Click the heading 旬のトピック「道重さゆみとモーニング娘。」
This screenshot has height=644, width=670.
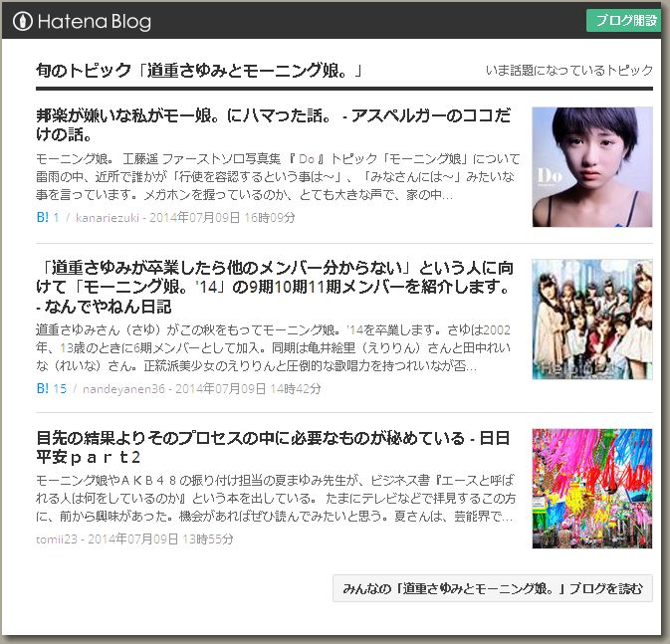(x=199, y=70)
